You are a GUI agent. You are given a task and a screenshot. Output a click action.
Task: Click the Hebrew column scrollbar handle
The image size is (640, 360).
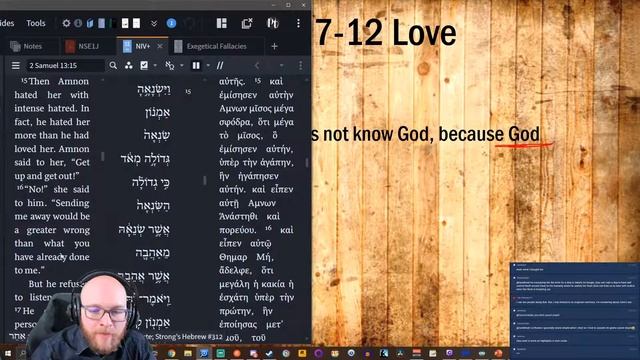pyautogui.click(x=204, y=180)
